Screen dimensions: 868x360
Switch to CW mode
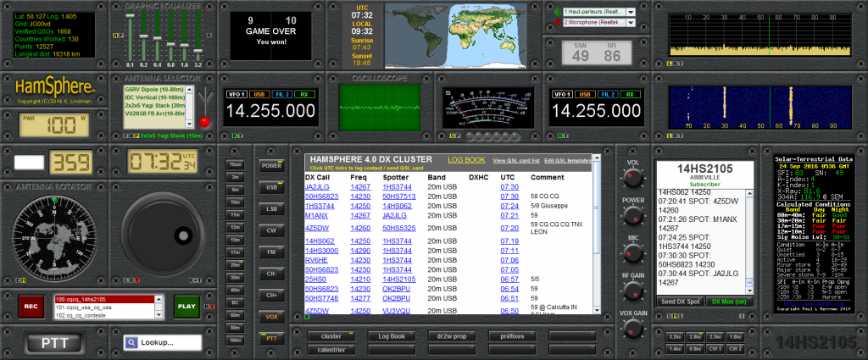coord(272,230)
